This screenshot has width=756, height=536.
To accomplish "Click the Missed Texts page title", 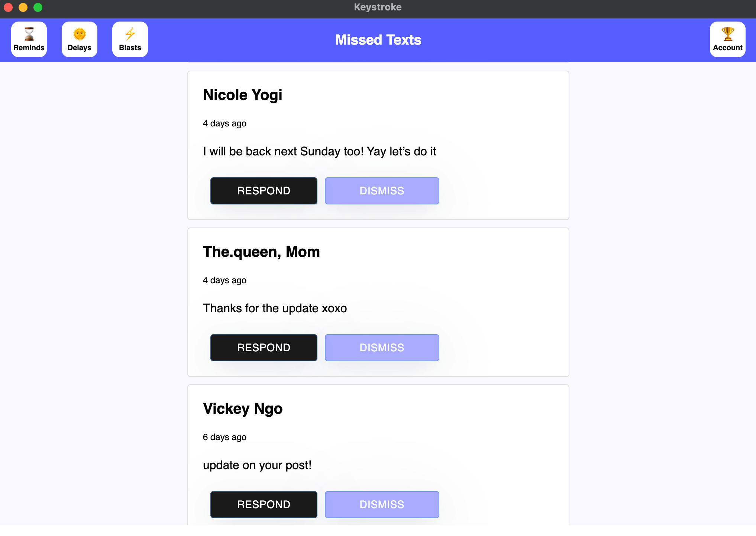I will [x=378, y=40].
